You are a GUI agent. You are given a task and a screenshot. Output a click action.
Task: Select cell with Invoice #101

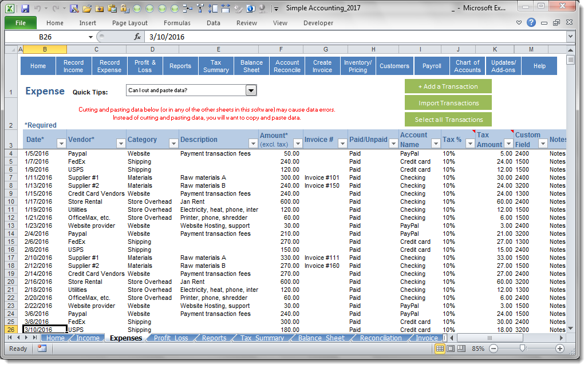[325, 177]
